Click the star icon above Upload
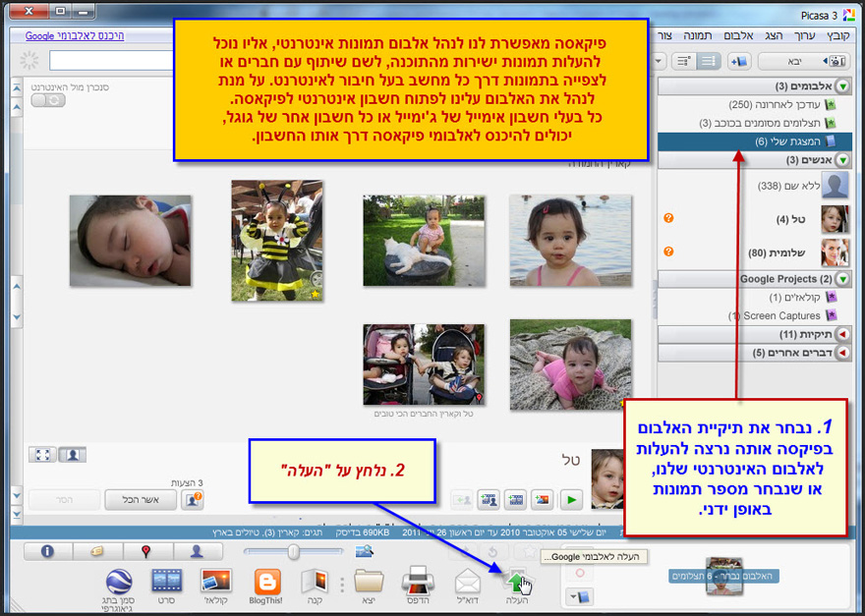Viewport: 865px width, 616px height. [529, 551]
